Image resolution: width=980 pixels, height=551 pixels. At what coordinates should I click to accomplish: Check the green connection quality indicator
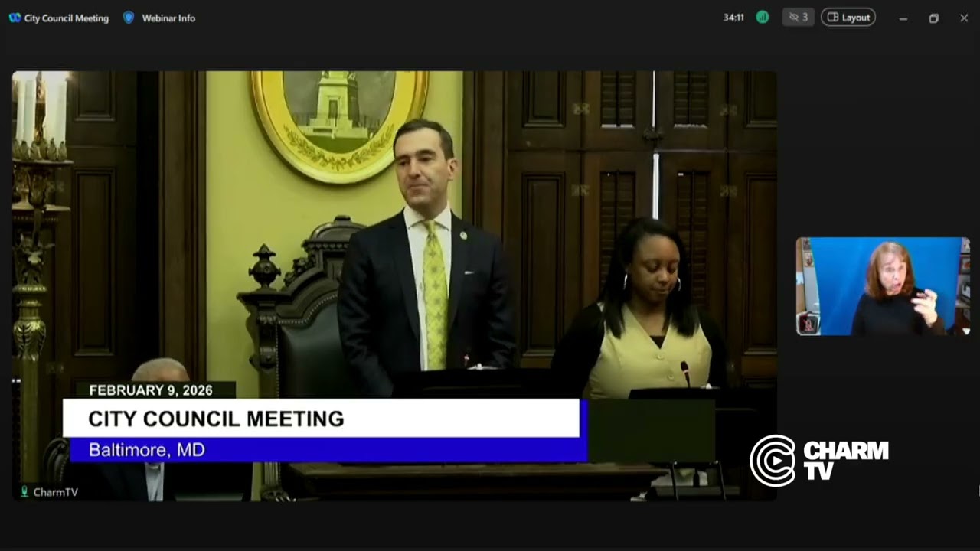coord(762,18)
